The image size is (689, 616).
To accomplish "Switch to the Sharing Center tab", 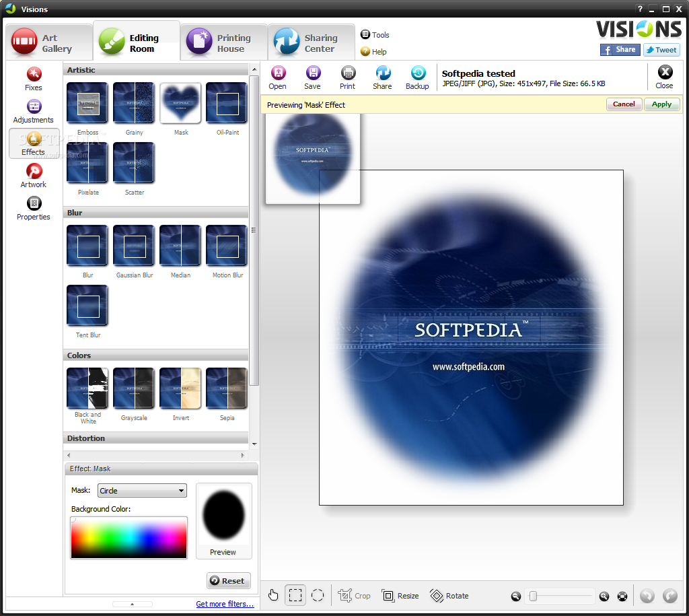I will click(312, 42).
